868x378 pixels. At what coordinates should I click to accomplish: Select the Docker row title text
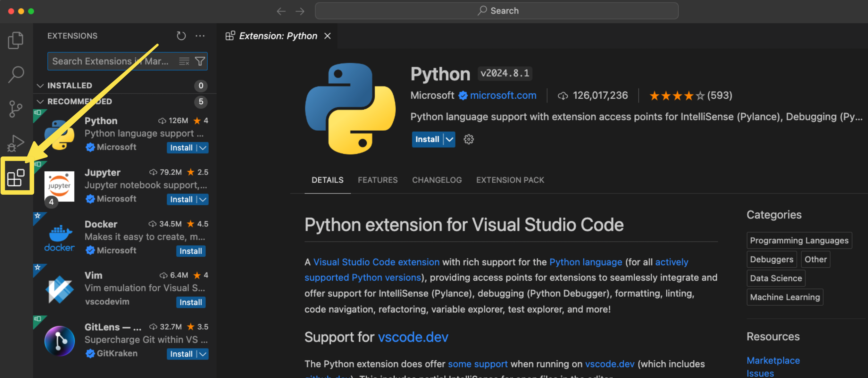coord(101,224)
